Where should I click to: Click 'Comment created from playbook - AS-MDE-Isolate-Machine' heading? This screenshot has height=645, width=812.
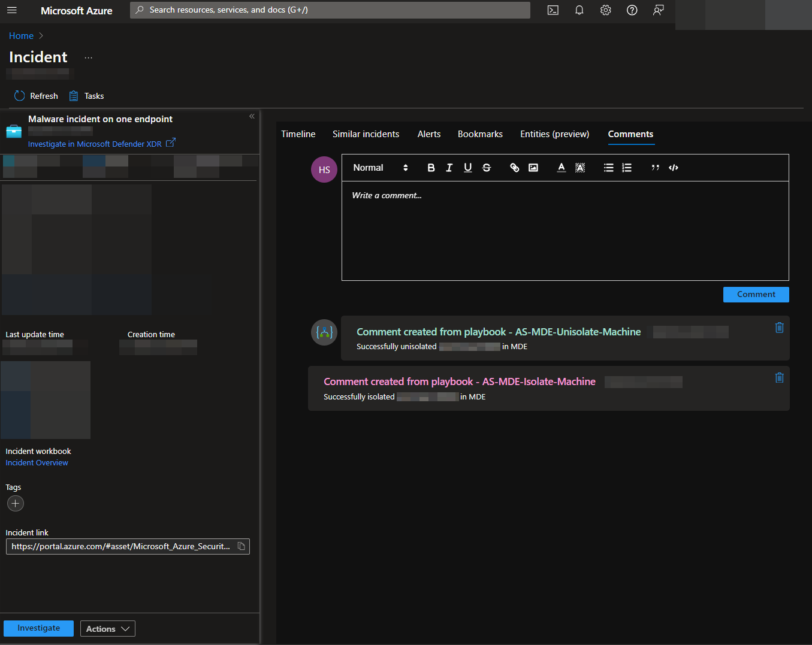[460, 381]
